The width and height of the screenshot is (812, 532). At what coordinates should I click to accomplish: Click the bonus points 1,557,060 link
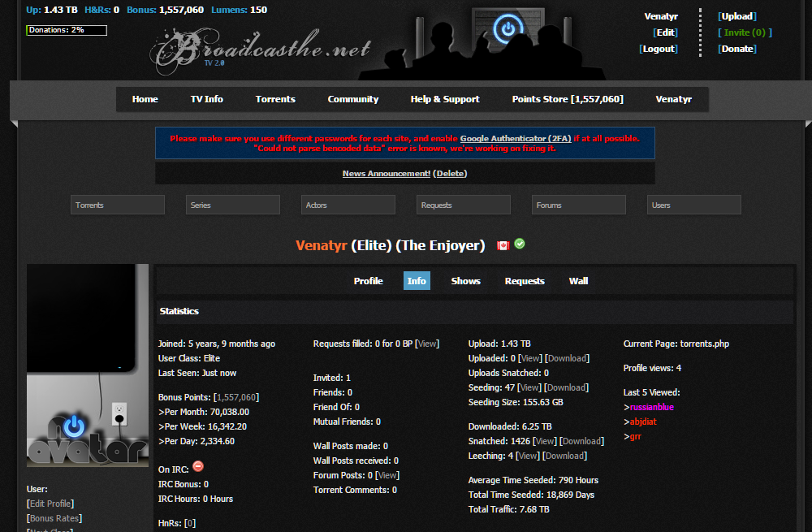[236, 397]
